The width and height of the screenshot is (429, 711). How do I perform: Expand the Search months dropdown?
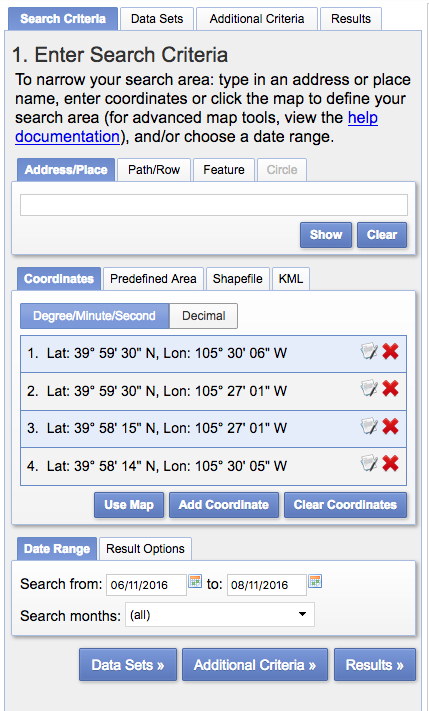(220, 614)
